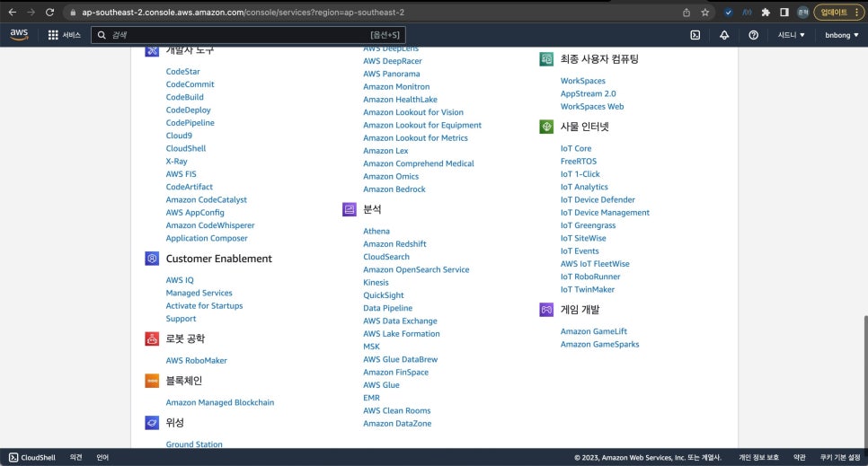Open the Managed Services link

click(199, 293)
